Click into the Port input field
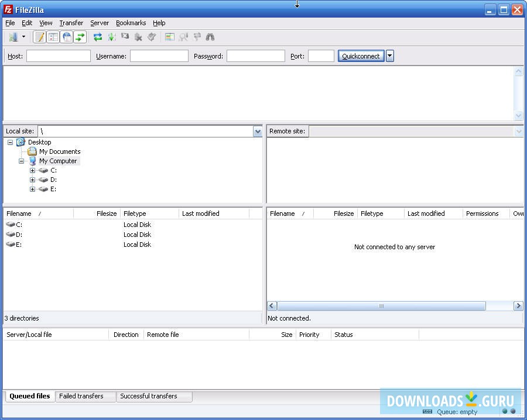This screenshot has width=527, height=420. [321, 56]
